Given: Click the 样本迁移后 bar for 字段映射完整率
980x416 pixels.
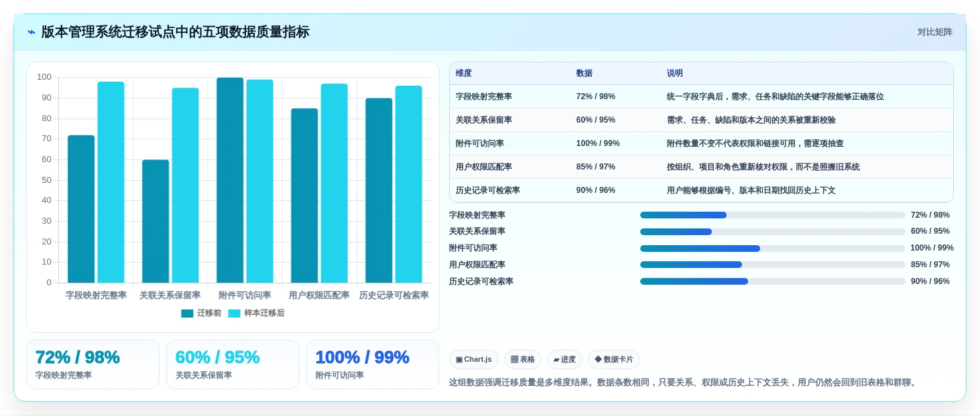Looking at the screenshot, I should [x=111, y=182].
